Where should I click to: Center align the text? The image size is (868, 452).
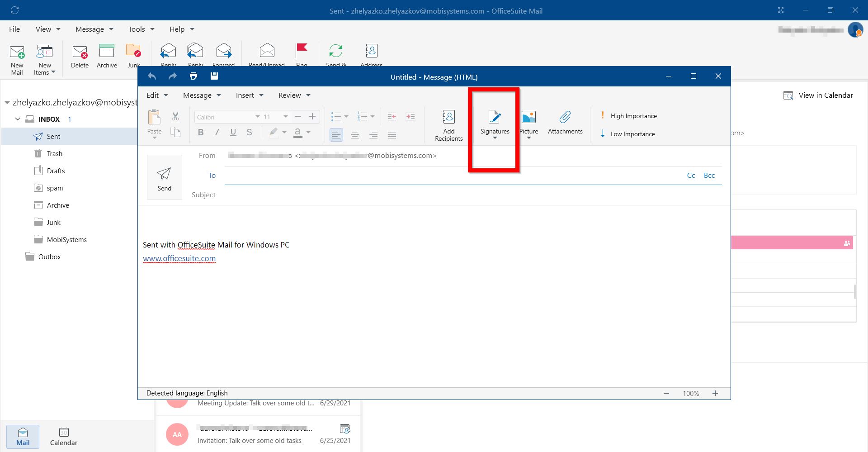(x=355, y=134)
